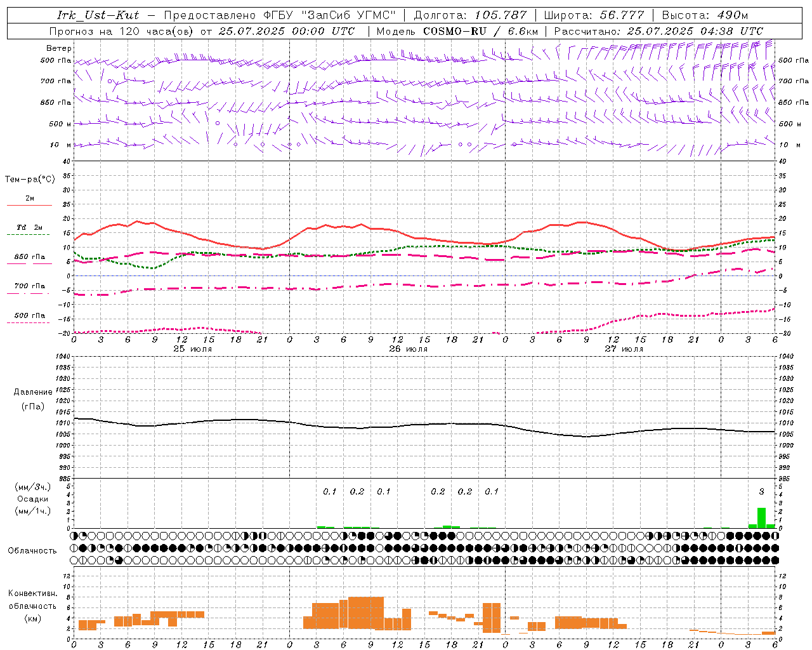Click the Ветер wind panel label

[x=59, y=48]
